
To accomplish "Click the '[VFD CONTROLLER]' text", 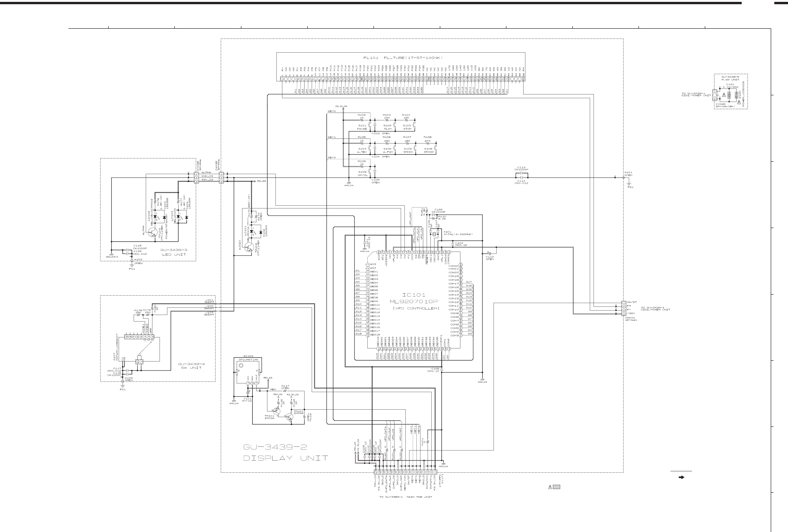I will point(416,308).
